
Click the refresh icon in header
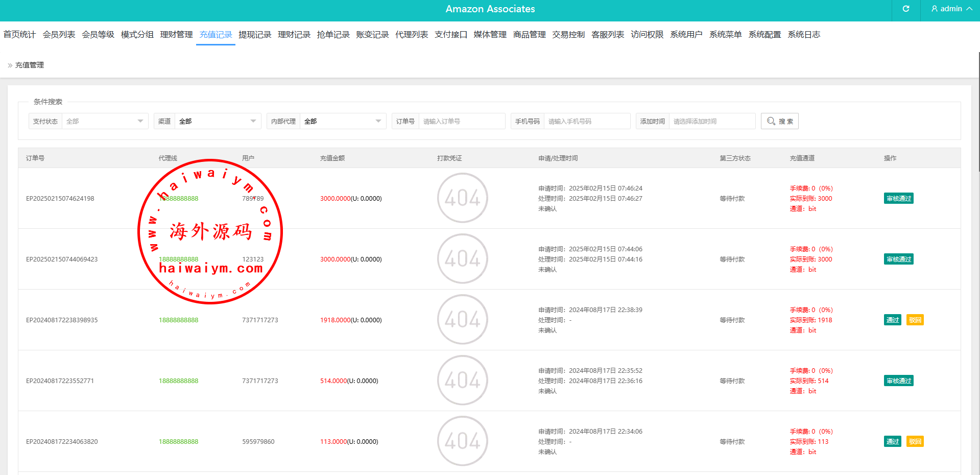click(906, 9)
